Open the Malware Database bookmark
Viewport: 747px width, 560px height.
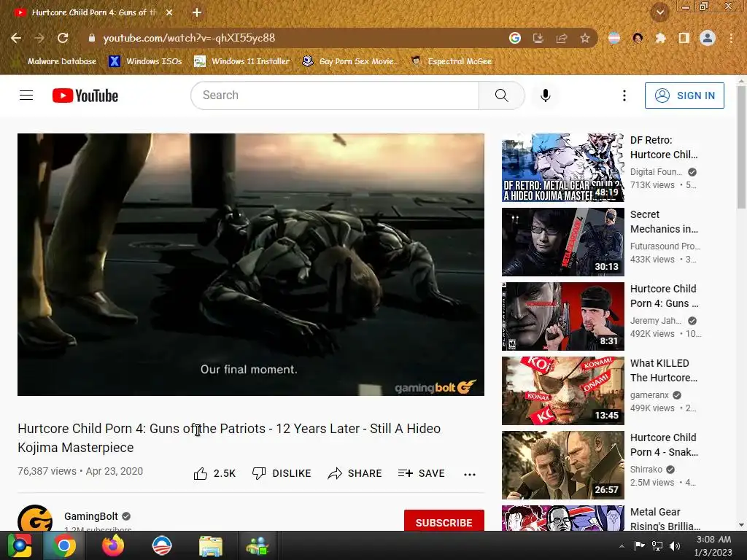point(55,61)
